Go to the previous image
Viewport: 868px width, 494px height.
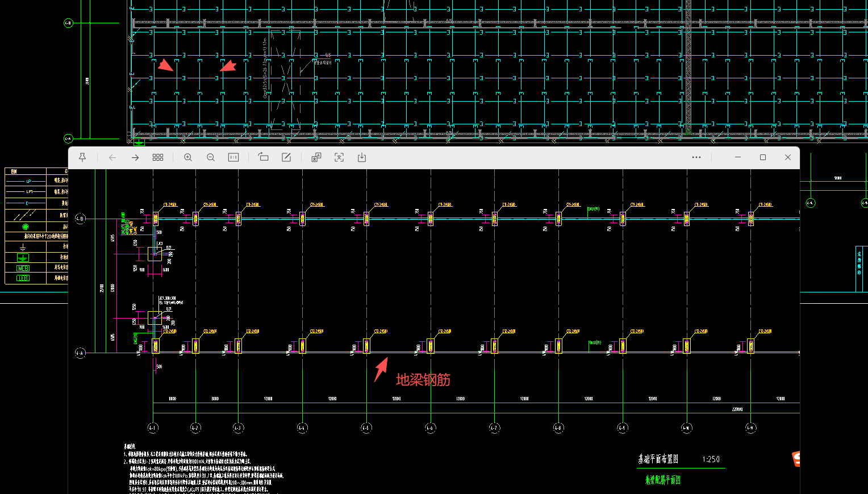point(112,157)
